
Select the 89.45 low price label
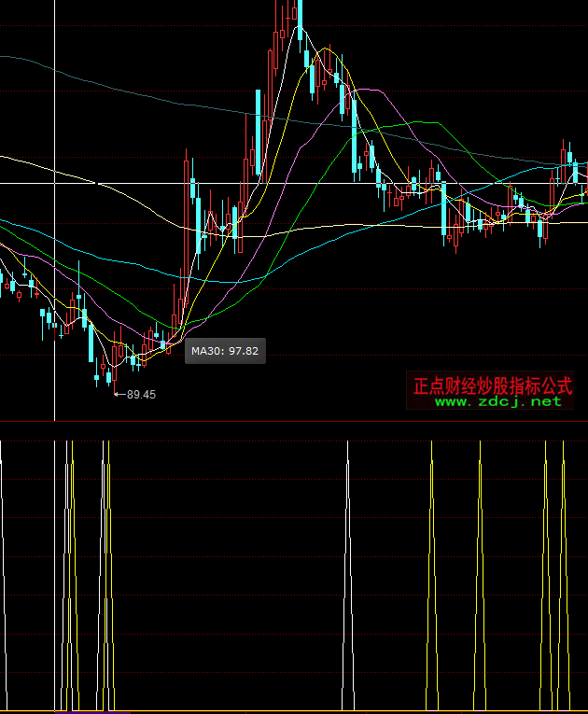click(141, 395)
